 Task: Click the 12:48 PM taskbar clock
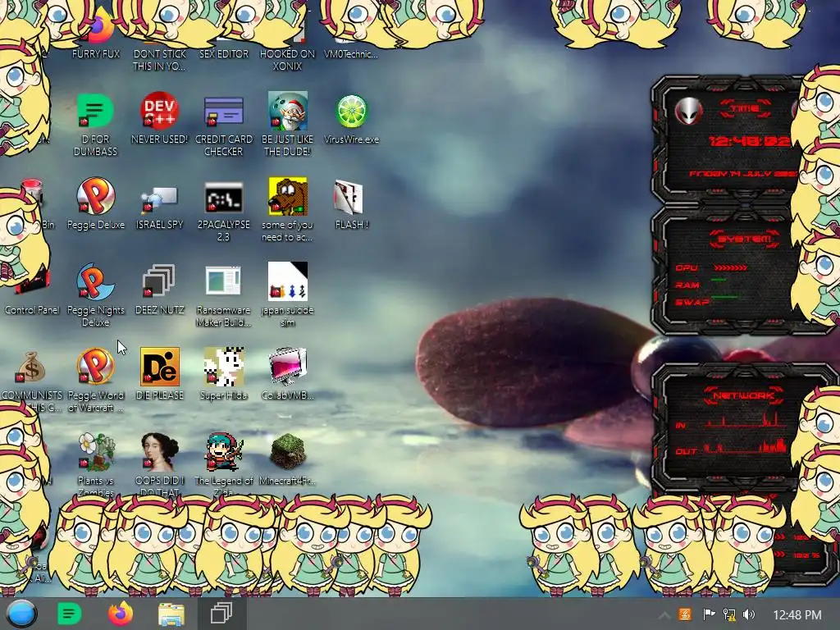(x=797, y=615)
